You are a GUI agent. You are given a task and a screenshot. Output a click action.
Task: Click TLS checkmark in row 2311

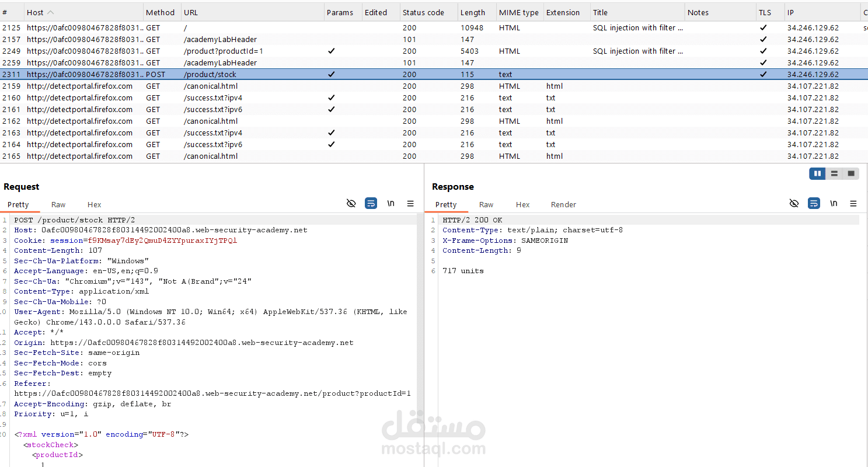[763, 74]
